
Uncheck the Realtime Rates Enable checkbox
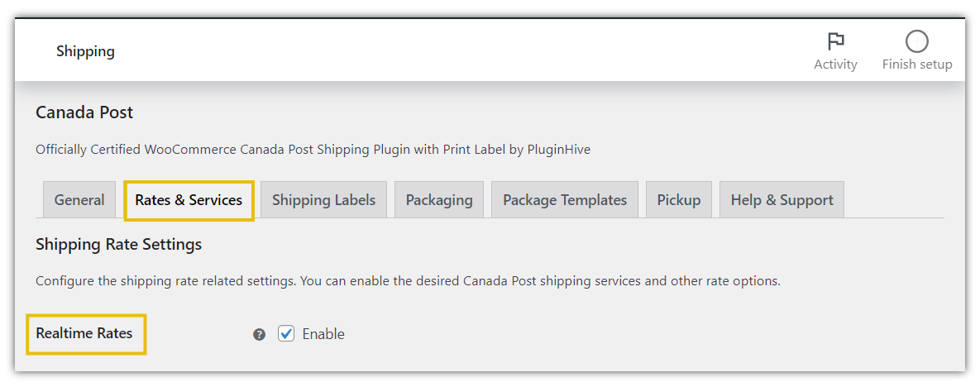(x=286, y=334)
